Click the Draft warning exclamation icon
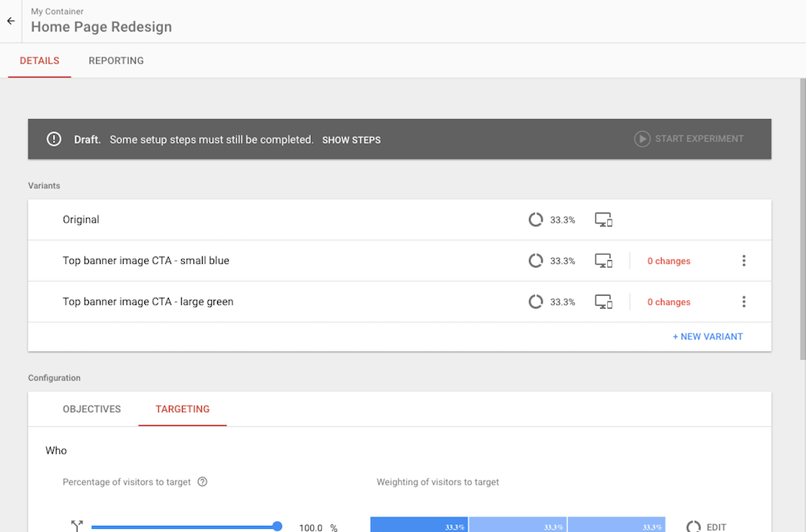This screenshot has width=806, height=532. pos(54,139)
